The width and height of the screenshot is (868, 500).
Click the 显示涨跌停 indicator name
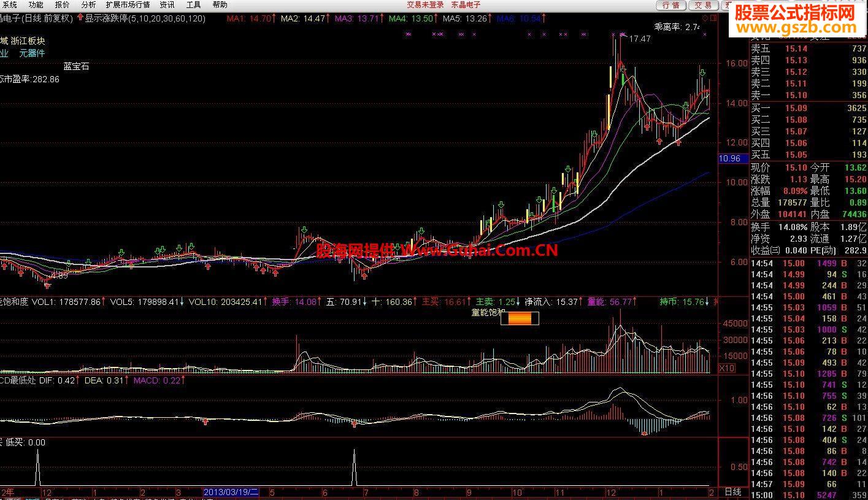click(x=106, y=18)
